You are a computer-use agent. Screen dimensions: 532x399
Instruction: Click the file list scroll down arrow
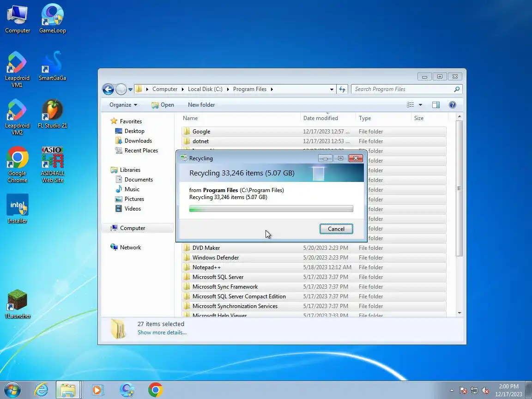(459, 313)
